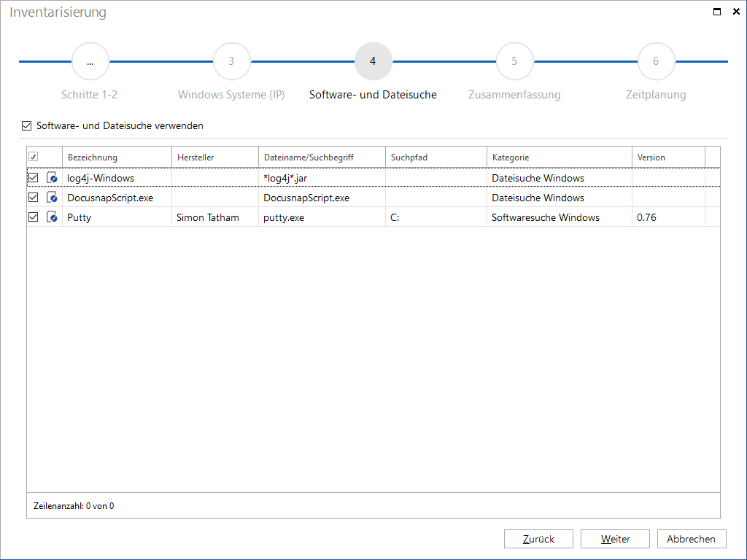Sort by the Version column header
Screen dimensions: 747x560
click(x=668, y=157)
